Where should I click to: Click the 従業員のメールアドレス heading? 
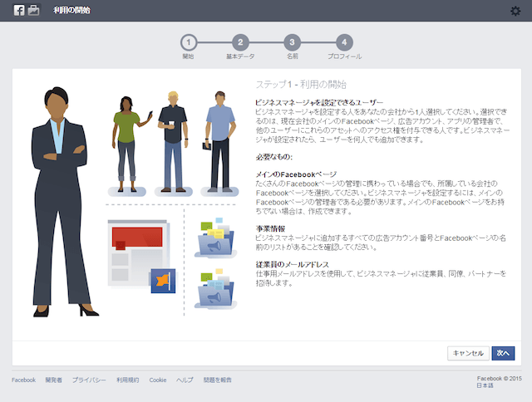click(x=292, y=264)
